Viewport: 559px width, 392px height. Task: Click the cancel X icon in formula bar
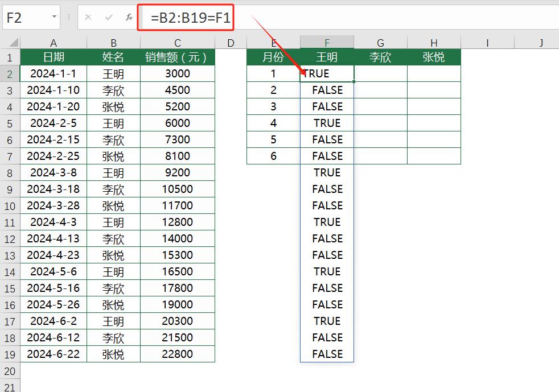[88, 16]
